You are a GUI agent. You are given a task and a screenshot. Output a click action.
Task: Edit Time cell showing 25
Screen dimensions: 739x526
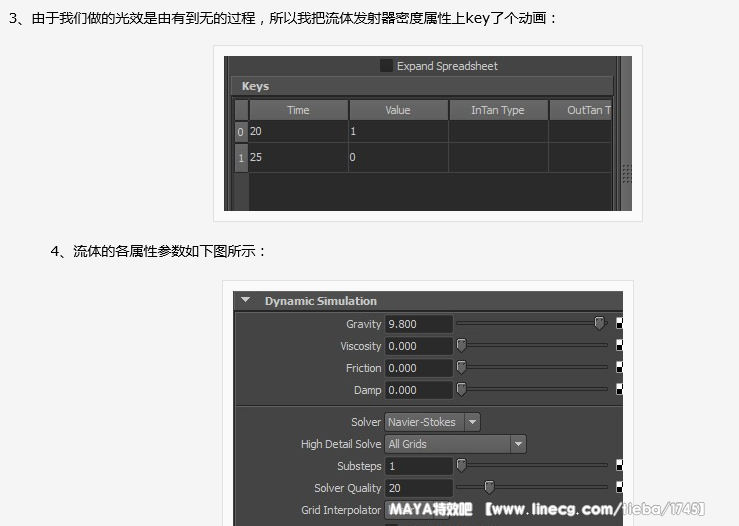[298, 157]
